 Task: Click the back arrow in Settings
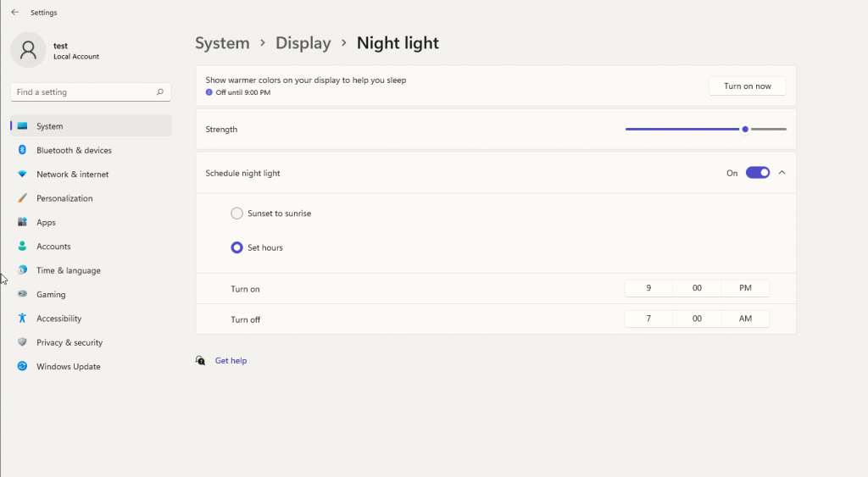click(x=15, y=12)
